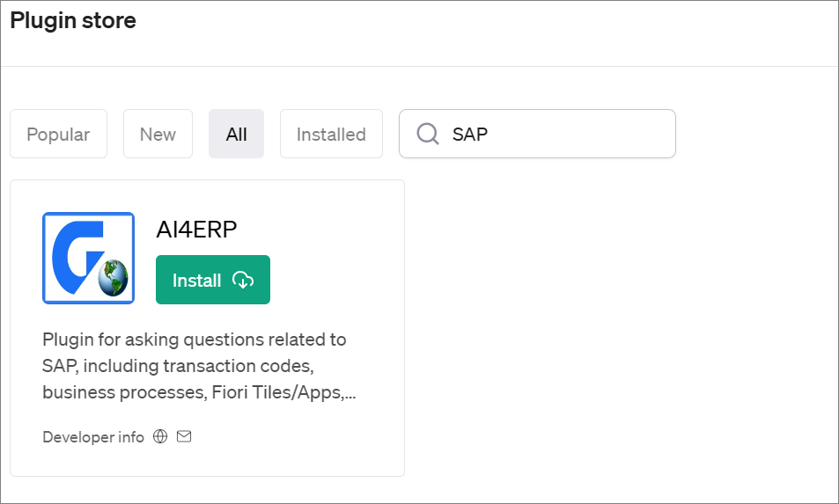Open developer website via globe icon
The width and height of the screenshot is (839, 504).
[x=160, y=436]
